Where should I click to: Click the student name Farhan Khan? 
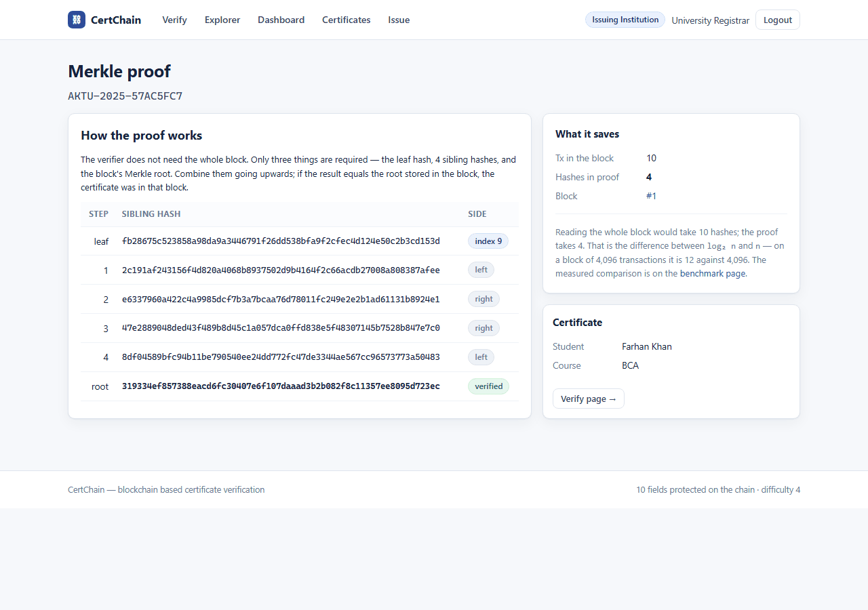coord(647,346)
